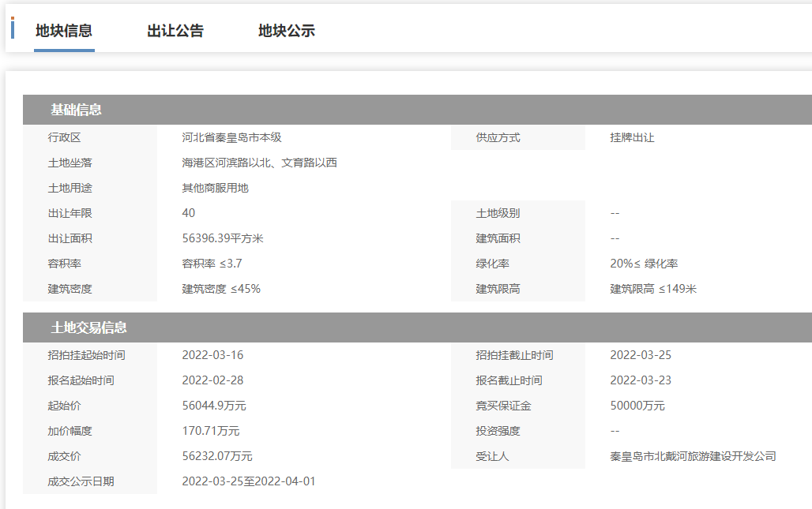Viewport: 812px width, 509px height.
Task: Click the 挂牌出让 supply method value
Action: tap(632, 137)
